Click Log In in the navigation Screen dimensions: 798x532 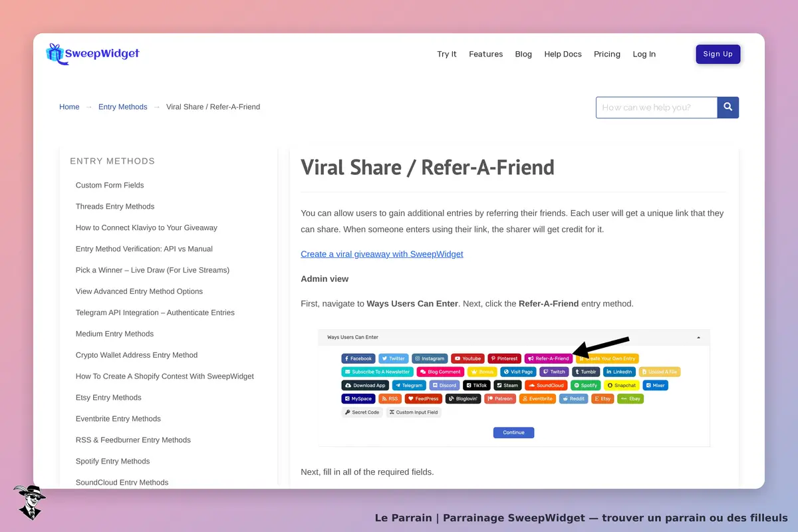tap(644, 55)
